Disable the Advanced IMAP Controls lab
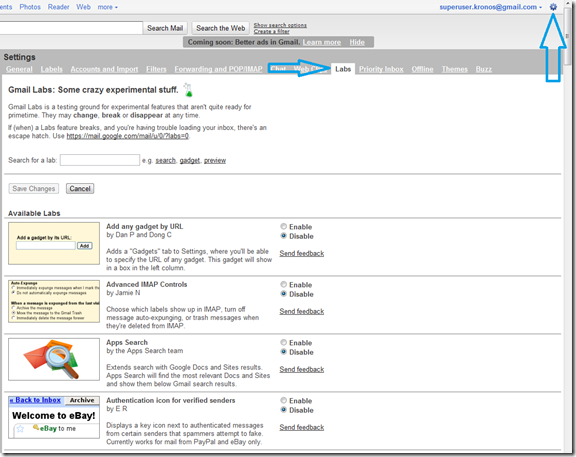 (x=284, y=294)
